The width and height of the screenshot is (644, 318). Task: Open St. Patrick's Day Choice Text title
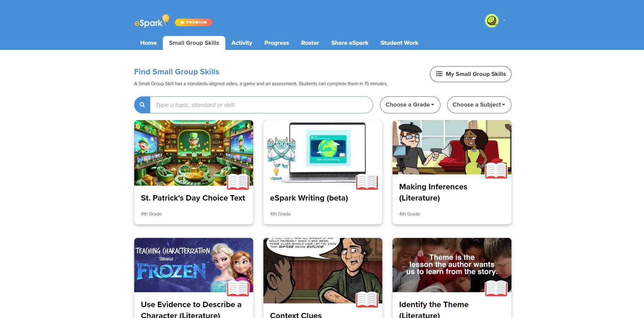pos(193,198)
